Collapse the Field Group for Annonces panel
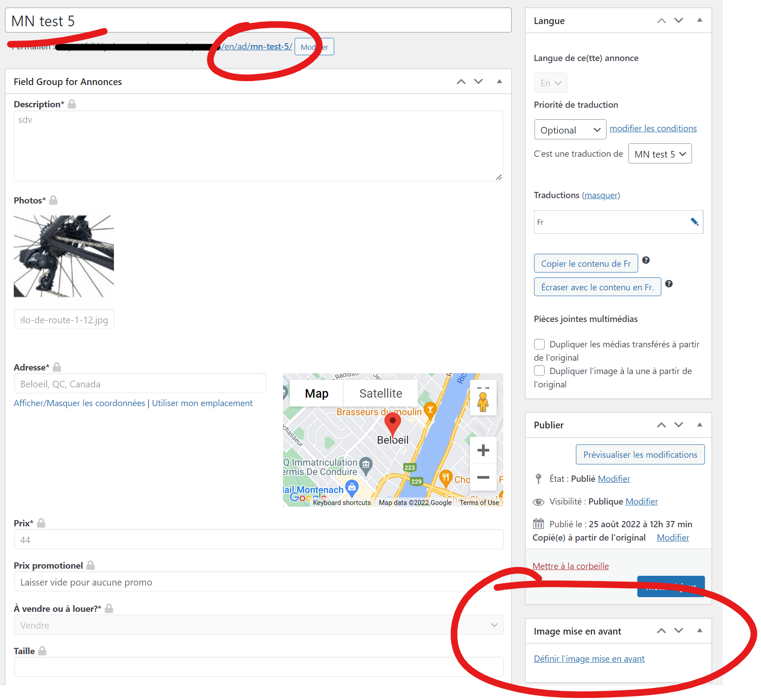 click(499, 81)
